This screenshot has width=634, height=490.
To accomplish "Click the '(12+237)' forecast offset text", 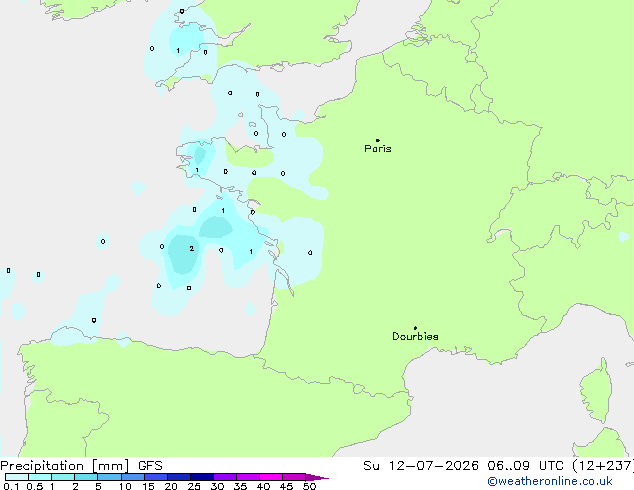I will [602, 466].
